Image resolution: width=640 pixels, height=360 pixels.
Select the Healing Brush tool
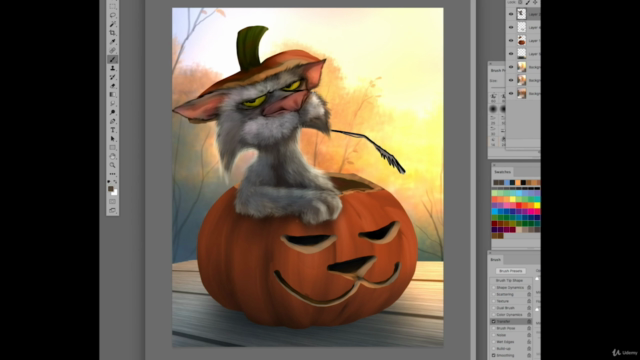point(113,51)
